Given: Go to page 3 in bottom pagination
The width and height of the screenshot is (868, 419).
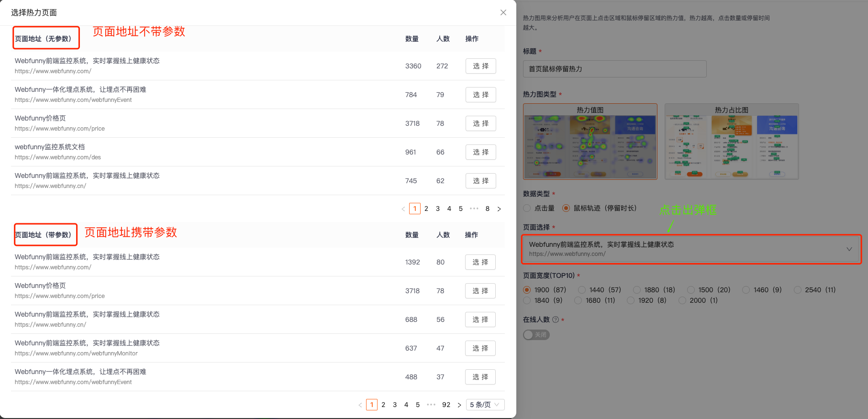Looking at the screenshot, I should click(x=395, y=405).
